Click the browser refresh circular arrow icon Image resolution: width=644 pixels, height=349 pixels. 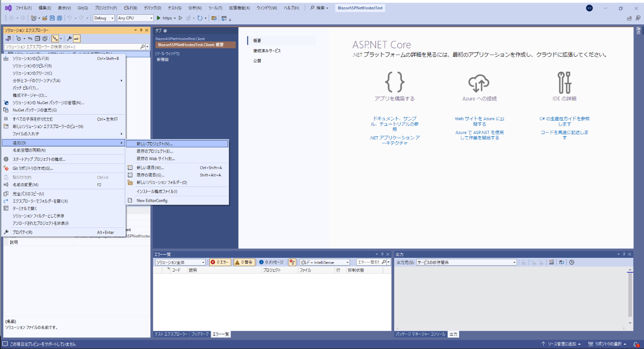pyautogui.click(x=200, y=18)
